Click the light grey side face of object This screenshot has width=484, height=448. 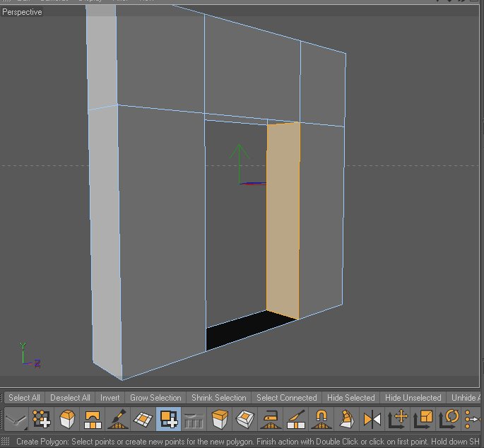coord(105,216)
